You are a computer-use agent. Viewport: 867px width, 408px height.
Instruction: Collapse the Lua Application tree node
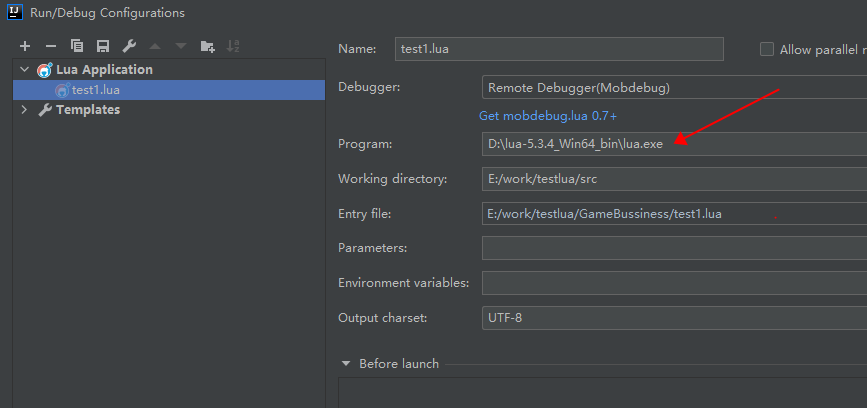click(24, 70)
